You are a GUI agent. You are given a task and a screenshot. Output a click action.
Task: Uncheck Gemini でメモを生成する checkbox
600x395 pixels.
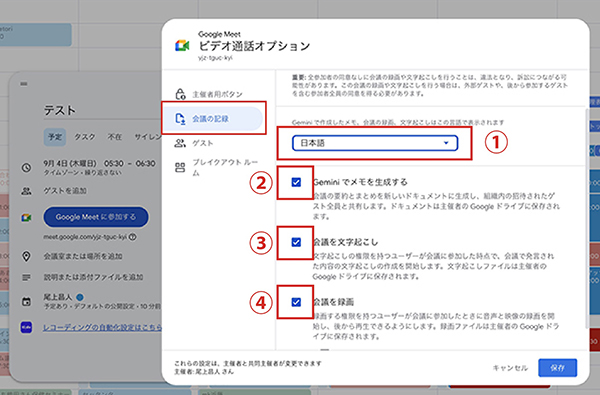296,182
